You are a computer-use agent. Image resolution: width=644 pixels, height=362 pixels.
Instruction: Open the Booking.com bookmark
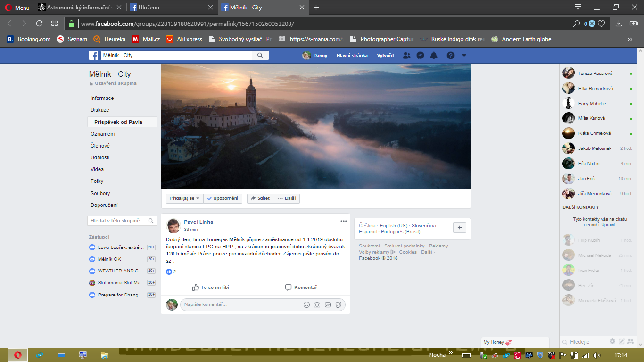(x=29, y=39)
